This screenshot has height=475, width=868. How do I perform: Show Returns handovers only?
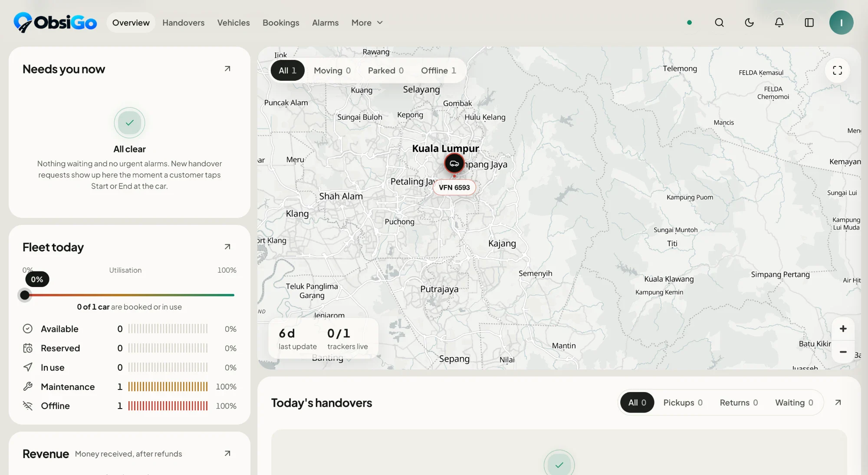tap(739, 402)
